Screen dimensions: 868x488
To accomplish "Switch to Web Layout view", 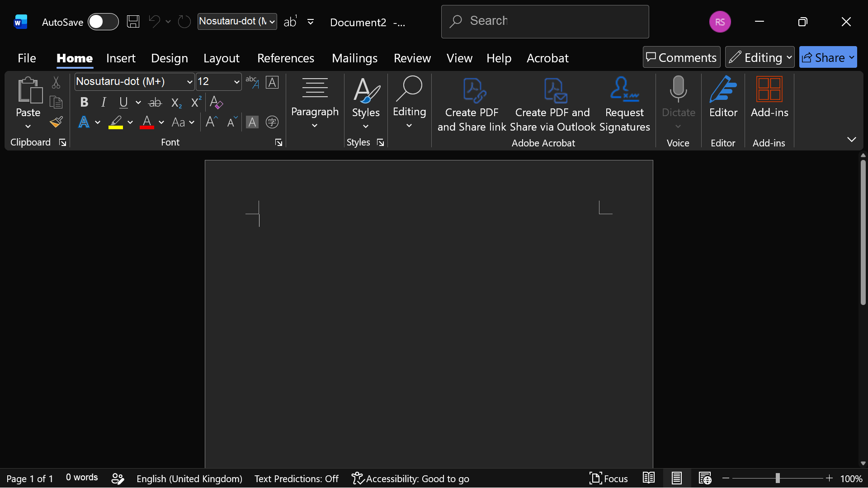I will point(705,478).
